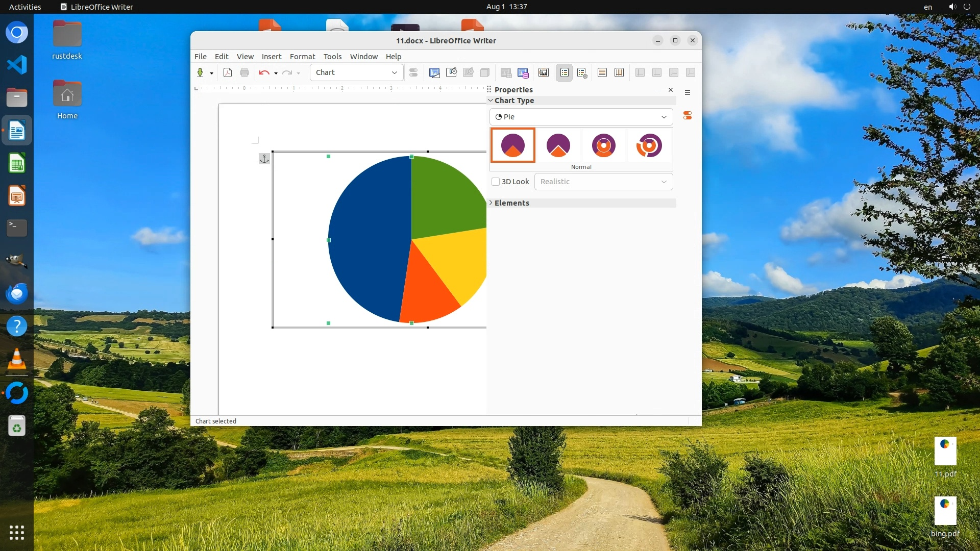Click the Undo arrow icon
Screen dimensions: 980x551
(263, 73)
